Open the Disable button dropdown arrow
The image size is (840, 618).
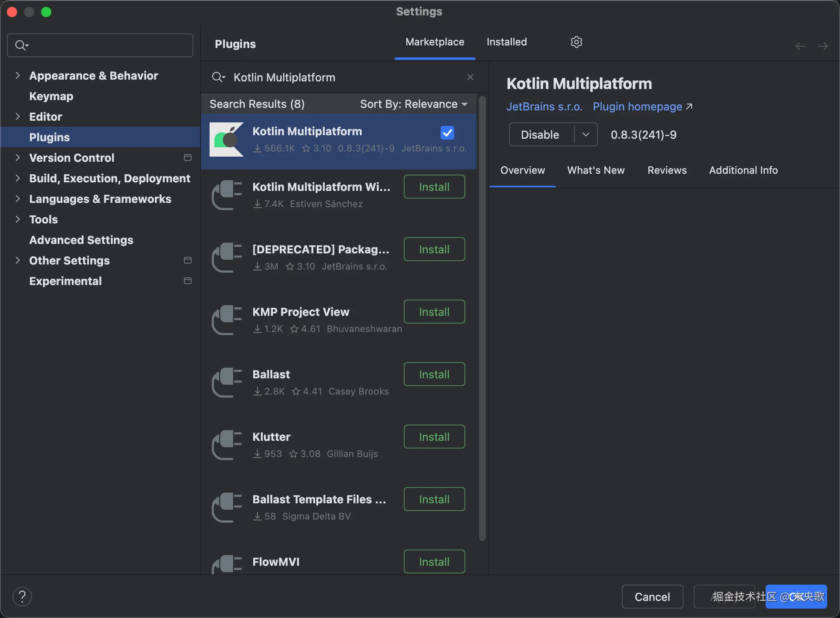point(586,134)
